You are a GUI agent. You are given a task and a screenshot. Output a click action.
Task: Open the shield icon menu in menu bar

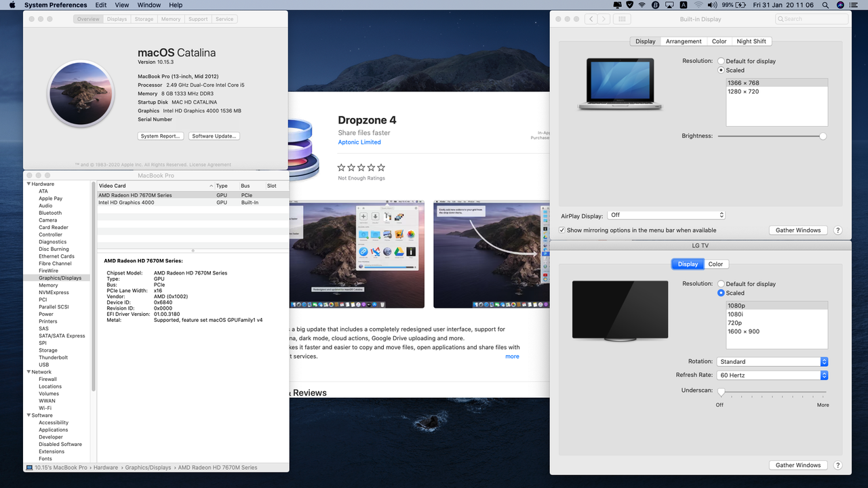tap(630, 5)
